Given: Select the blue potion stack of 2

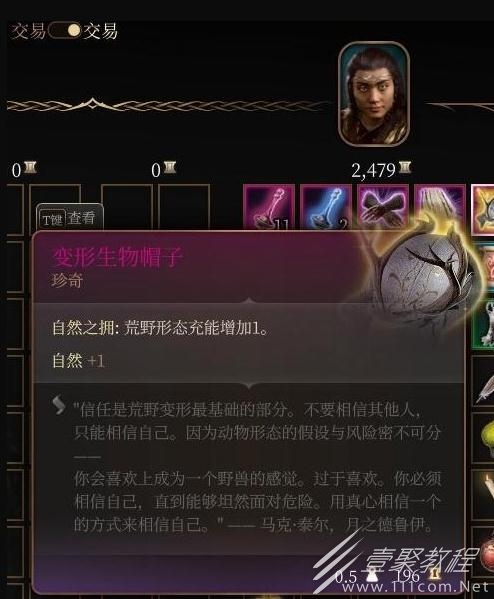Looking at the screenshot, I should [326, 207].
